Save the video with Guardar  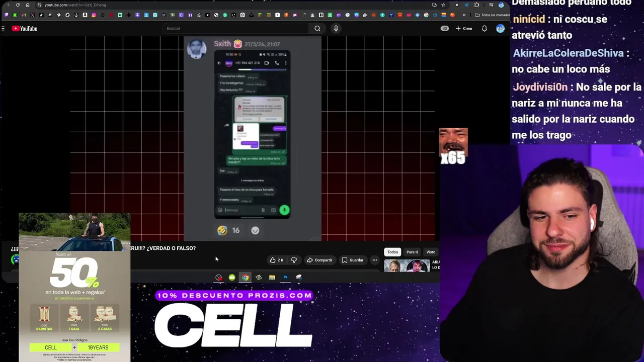[x=353, y=260]
